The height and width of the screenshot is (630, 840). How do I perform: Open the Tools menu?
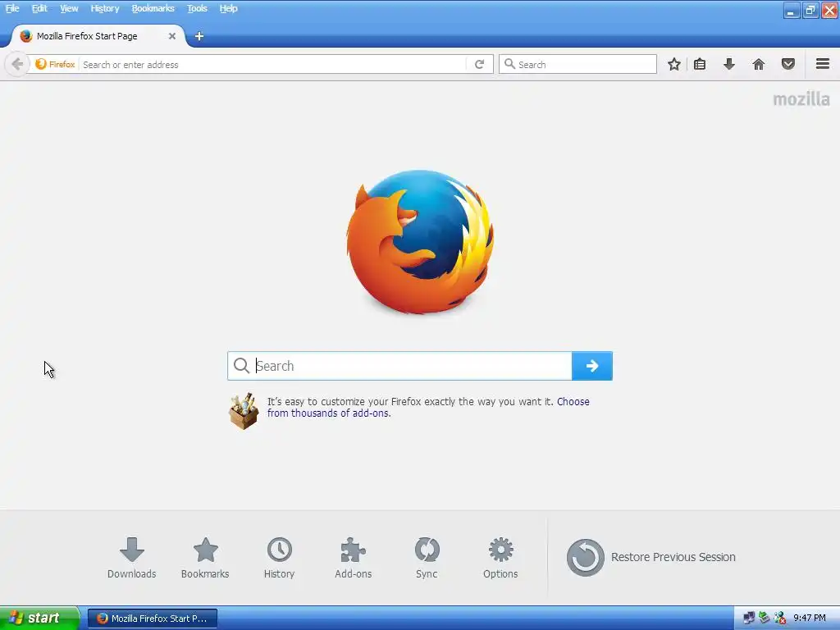pos(197,8)
